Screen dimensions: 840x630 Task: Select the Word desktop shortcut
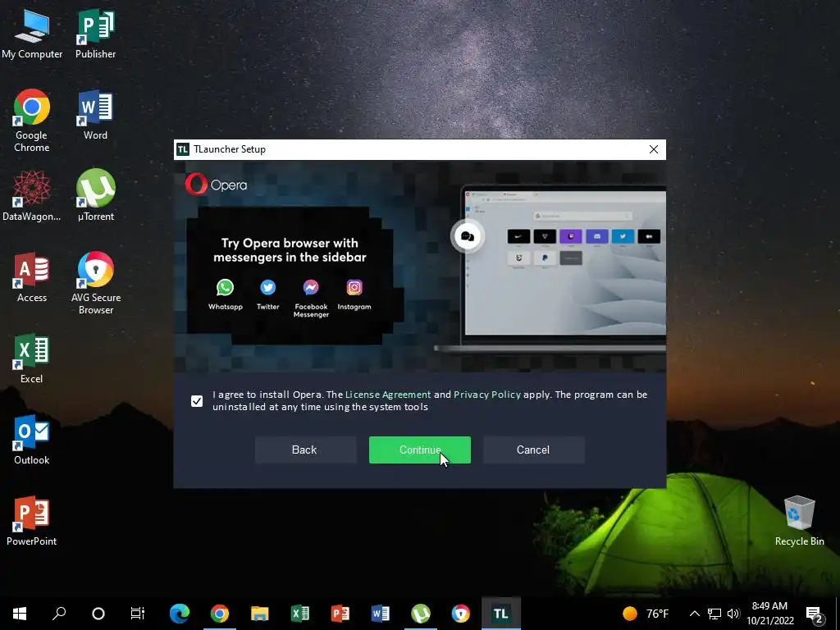tap(95, 115)
